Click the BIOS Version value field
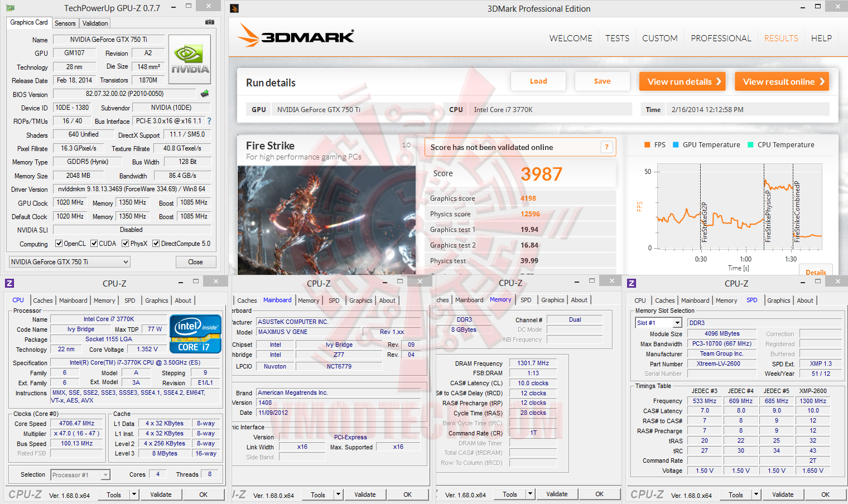The height and width of the screenshot is (504, 848). [125, 94]
